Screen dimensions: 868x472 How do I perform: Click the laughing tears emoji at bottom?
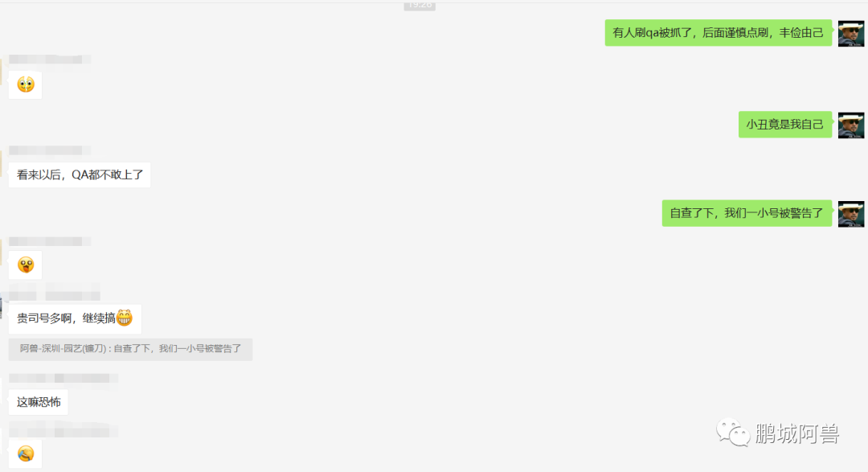(x=26, y=454)
